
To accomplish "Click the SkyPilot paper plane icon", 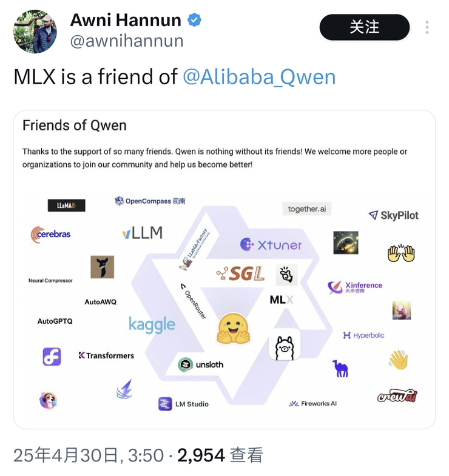I will point(373,215).
